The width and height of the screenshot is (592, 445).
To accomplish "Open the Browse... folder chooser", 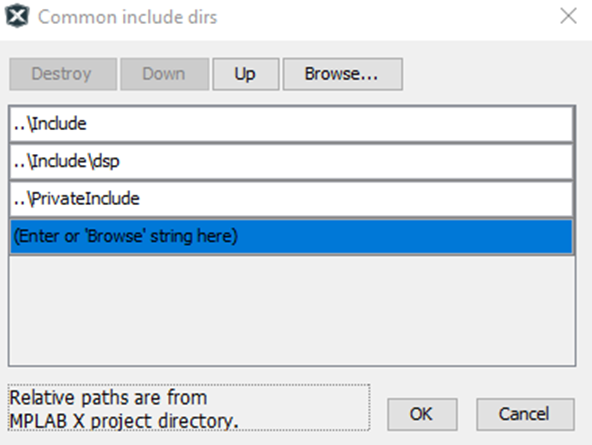I will coord(343,74).
